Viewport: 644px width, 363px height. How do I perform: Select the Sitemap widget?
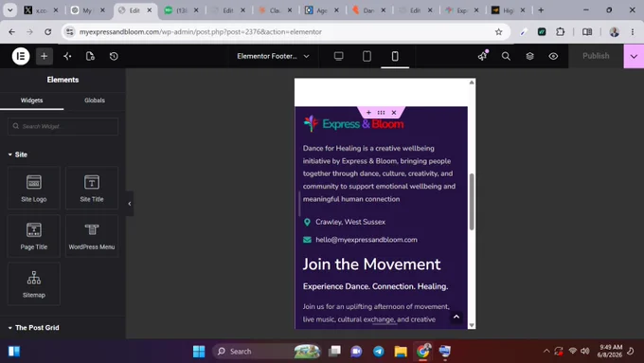coord(34,283)
